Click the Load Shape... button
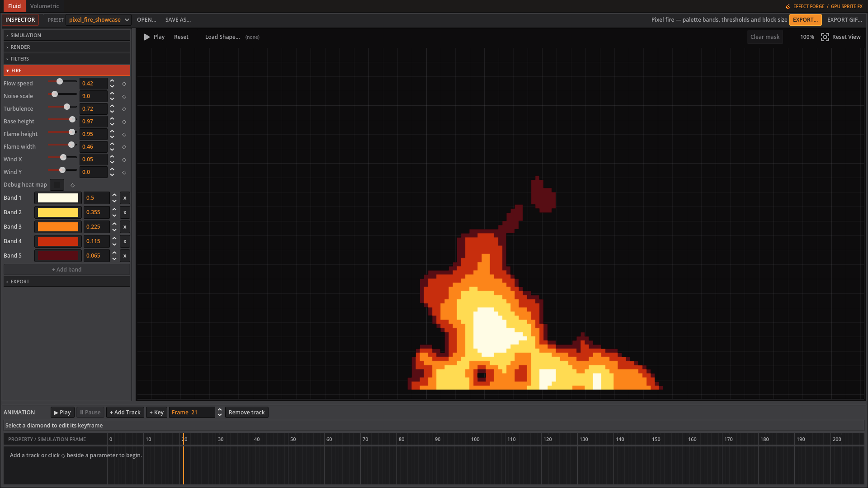Viewport: 868px width, 488px height. point(222,37)
